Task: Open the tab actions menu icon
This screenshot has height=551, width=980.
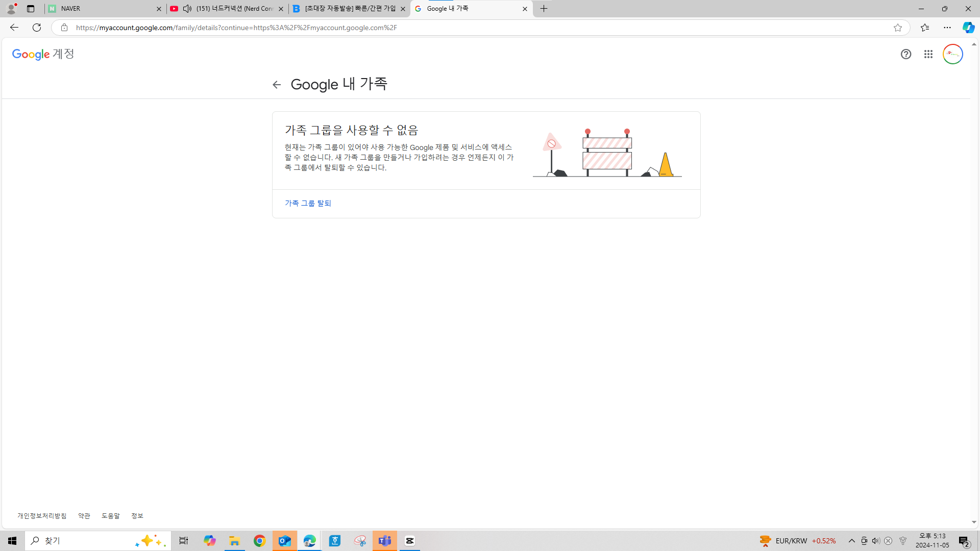Action: click(31, 9)
